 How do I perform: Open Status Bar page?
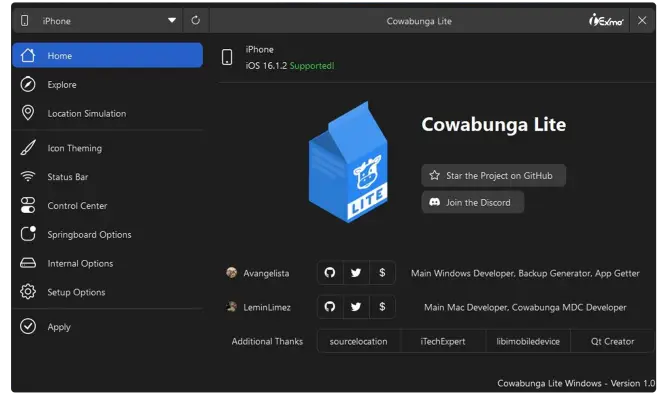tap(107, 176)
